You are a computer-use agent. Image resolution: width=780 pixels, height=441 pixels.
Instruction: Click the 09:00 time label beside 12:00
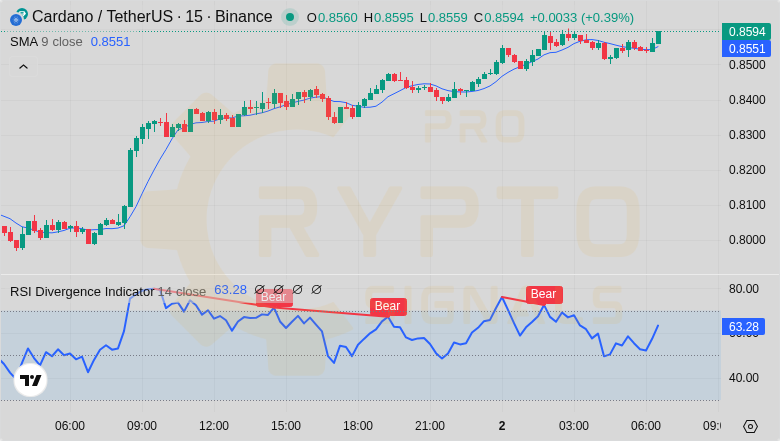[142, 426]
